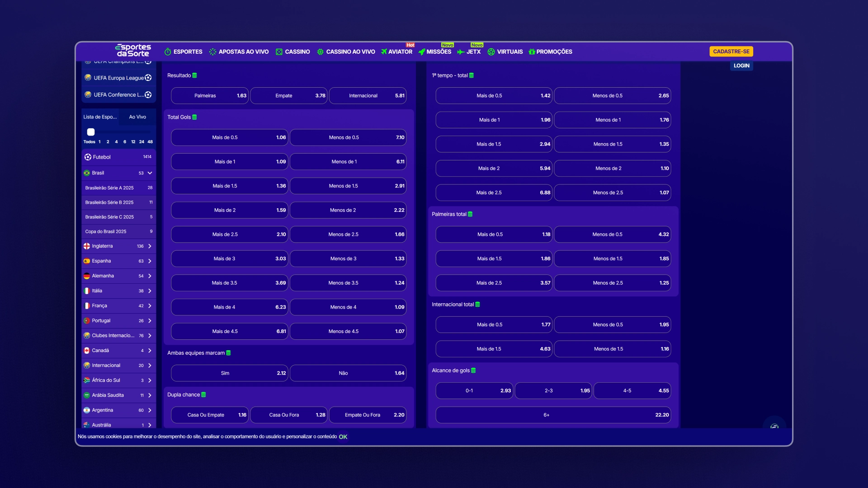Collapse the Brasil league list

pyautogui.click(x=150, y=173)
